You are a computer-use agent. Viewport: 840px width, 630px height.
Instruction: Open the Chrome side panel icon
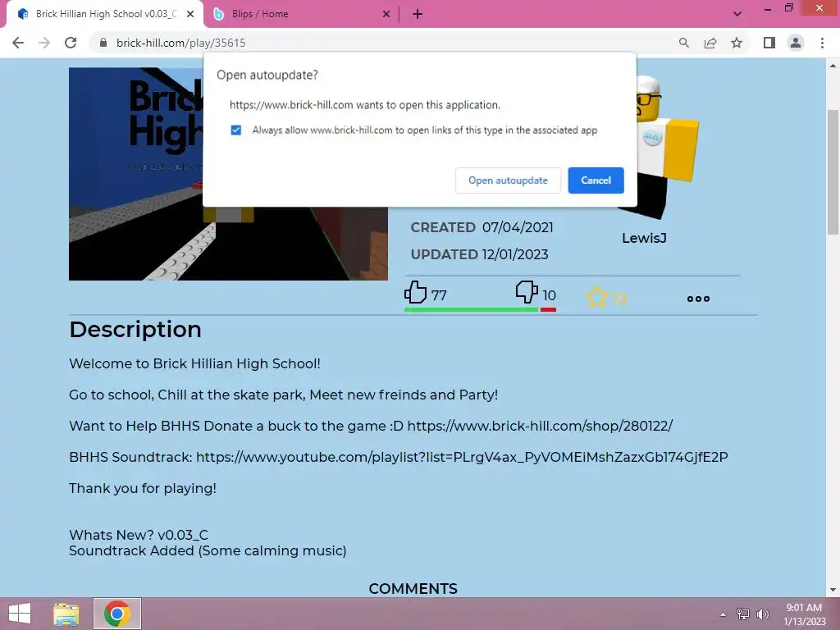click(x=769, y=43)
